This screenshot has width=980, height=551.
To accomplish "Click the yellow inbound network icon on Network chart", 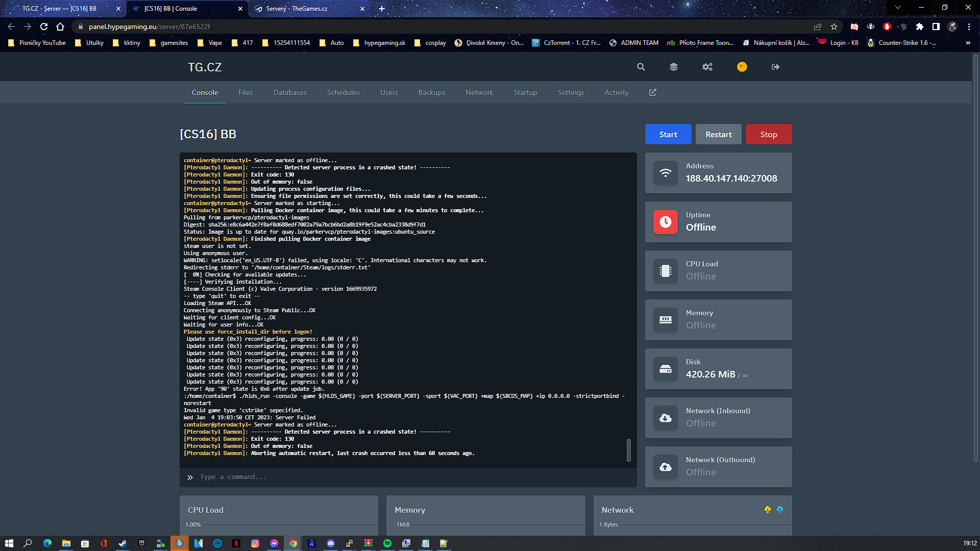I will point(768,509).
